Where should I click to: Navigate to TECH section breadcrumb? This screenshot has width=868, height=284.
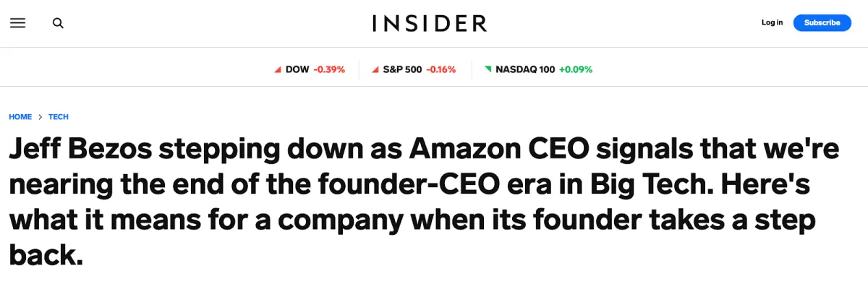click(59, 117)
